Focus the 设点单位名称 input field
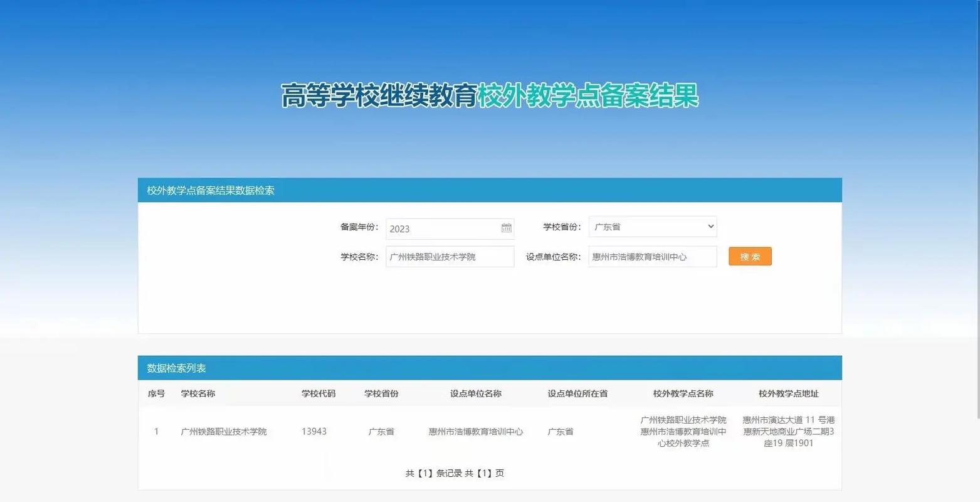 click(x=653, y=257)
